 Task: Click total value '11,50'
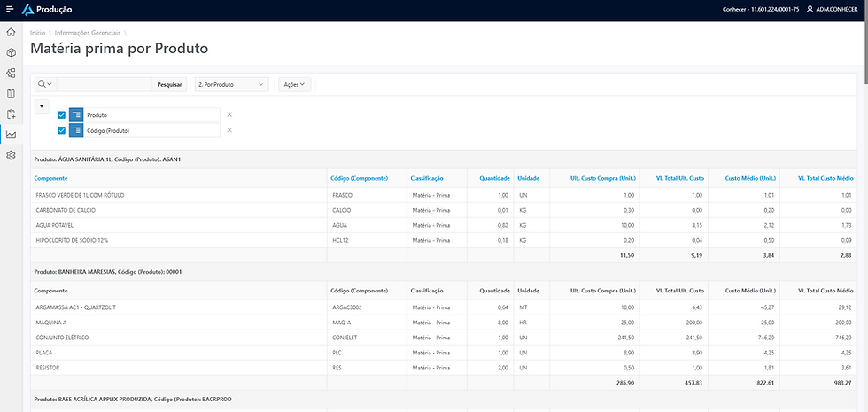pos(629,255)
